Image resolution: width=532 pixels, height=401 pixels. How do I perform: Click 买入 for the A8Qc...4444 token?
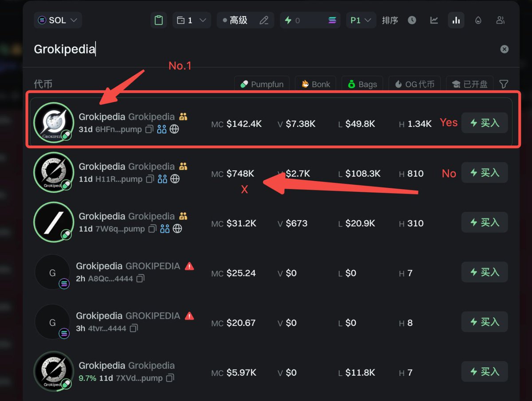(485, 272)
